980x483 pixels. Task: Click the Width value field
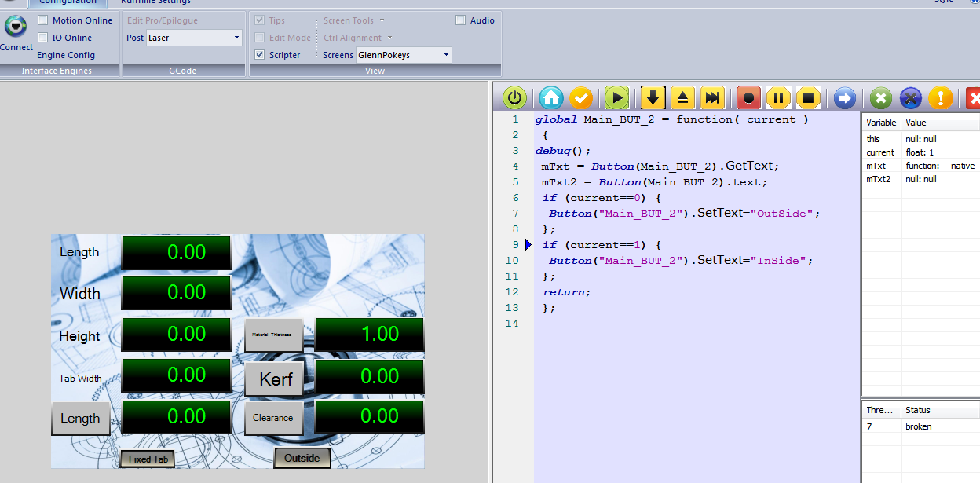[x=176, y=293]
